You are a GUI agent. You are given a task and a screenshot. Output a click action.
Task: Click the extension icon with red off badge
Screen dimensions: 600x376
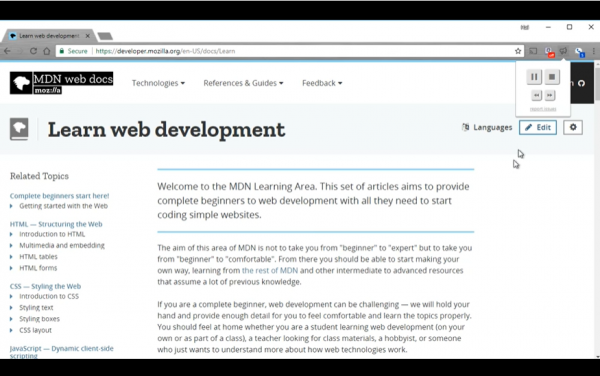pyautogui.click(x=549, y=52)
